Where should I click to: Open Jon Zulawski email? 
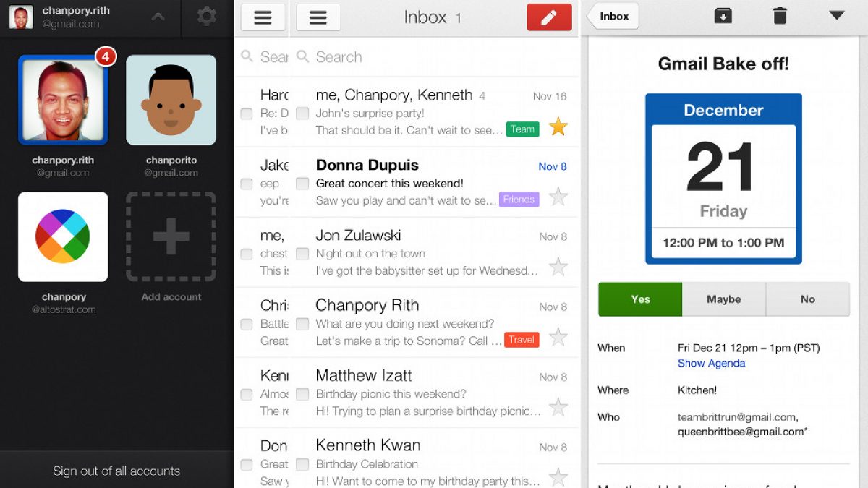[x=434, y=253]
